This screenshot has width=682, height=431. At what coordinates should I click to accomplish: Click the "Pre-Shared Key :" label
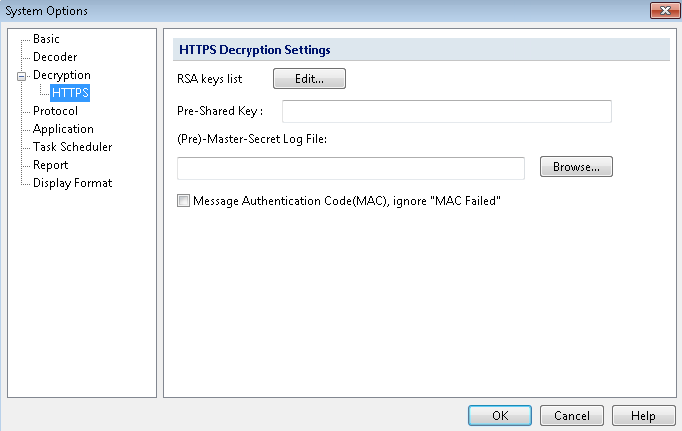pyautogui.click(x=220, y=111)
